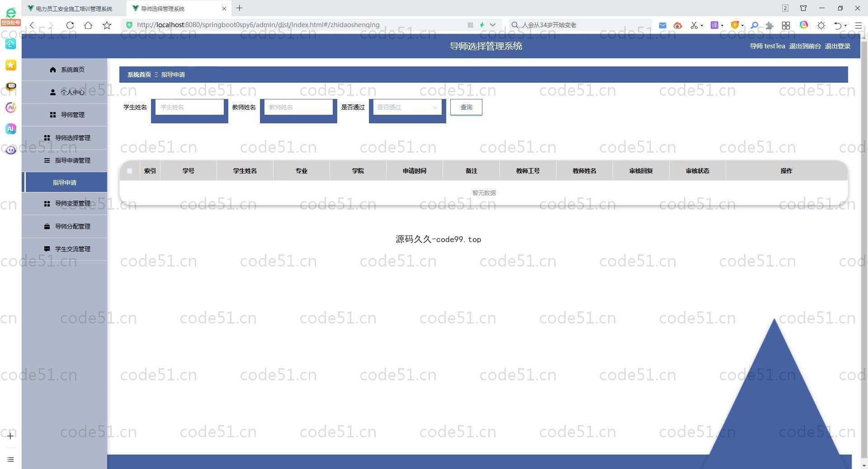Expand the translate extension dropdown arrow
The height and width of the screenshot is (469, 868).
pyautogui.click(x=722, y=25)
